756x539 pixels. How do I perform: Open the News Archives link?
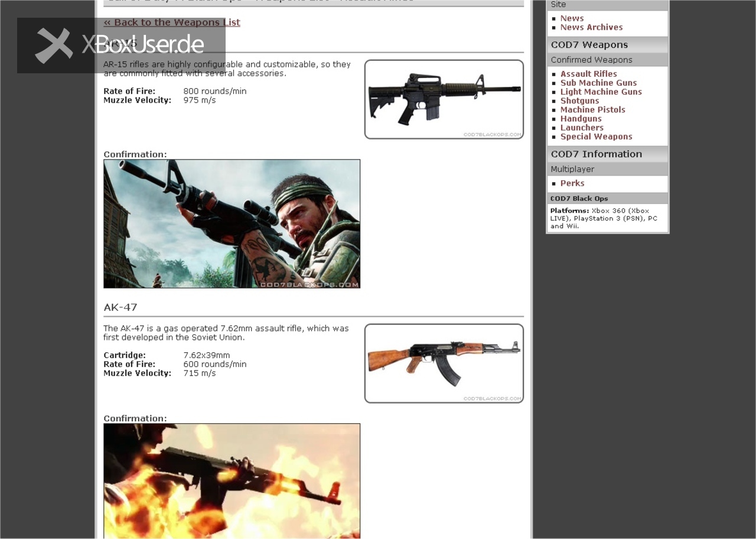coord(591,27)
